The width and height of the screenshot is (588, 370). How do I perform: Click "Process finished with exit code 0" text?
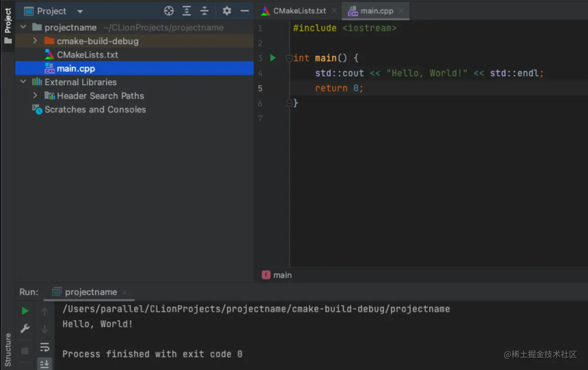[152, 354]
